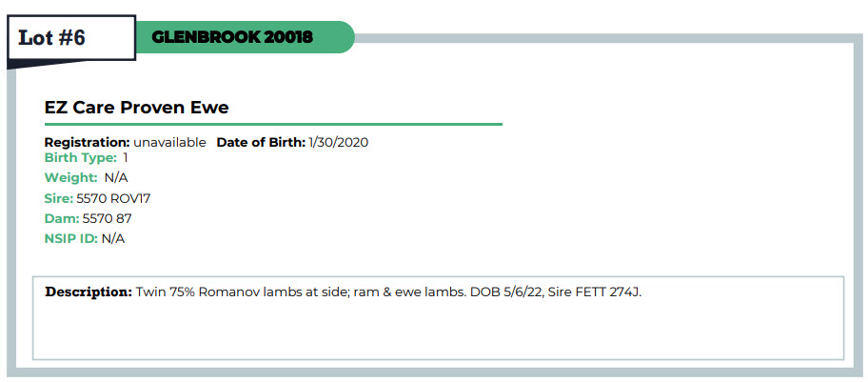
Task: Select the Weight N/A value
Action: 116,178
